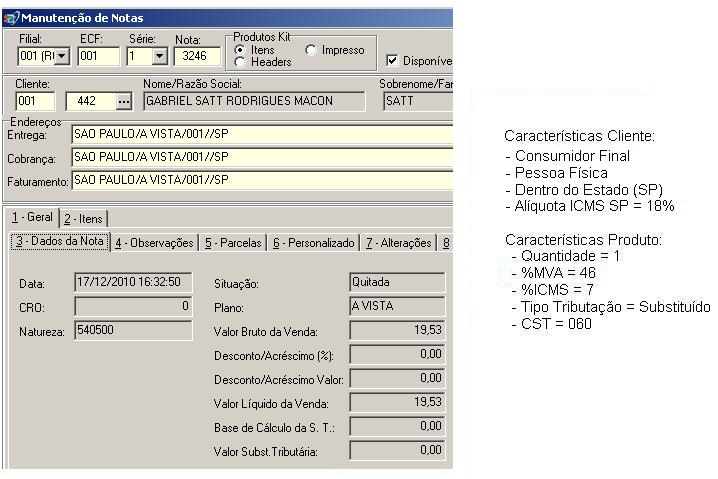Click the 'Quantidade = 1' text
The height and width of the screenshot is (479, 718).
point(571,256)
